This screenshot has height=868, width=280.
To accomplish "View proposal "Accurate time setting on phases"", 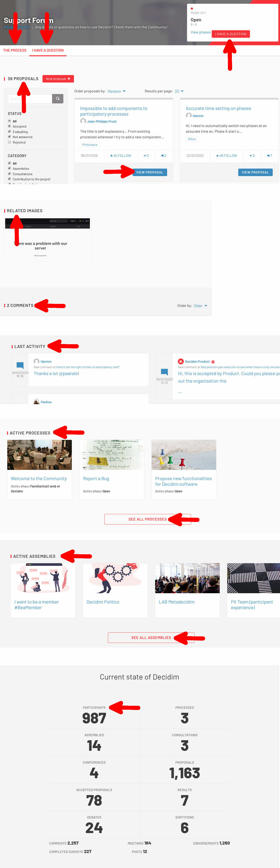I will tap(255, 172).
